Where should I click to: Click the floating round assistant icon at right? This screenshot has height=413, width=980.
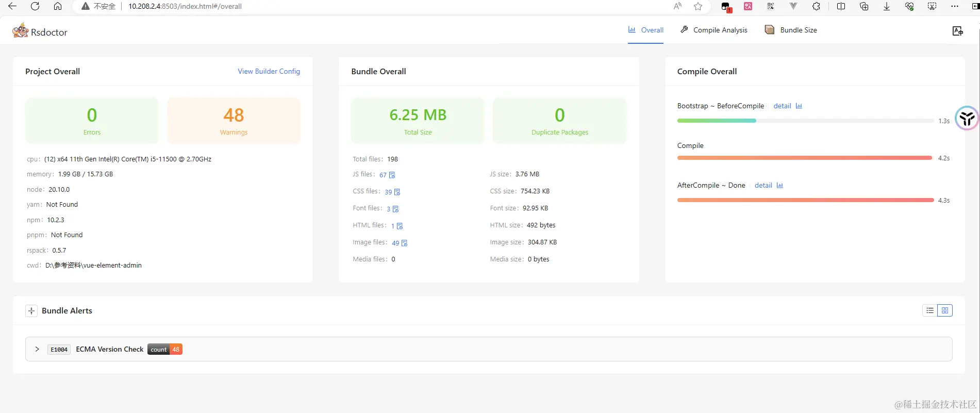(x=967, y=119)
